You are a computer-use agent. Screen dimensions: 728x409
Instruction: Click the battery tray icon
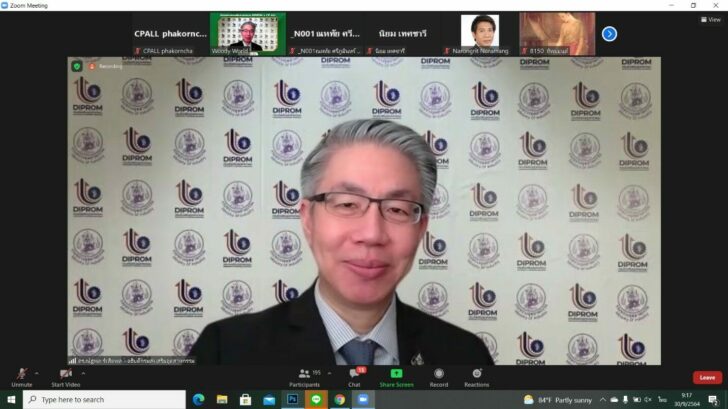click(x=637, y=400)
